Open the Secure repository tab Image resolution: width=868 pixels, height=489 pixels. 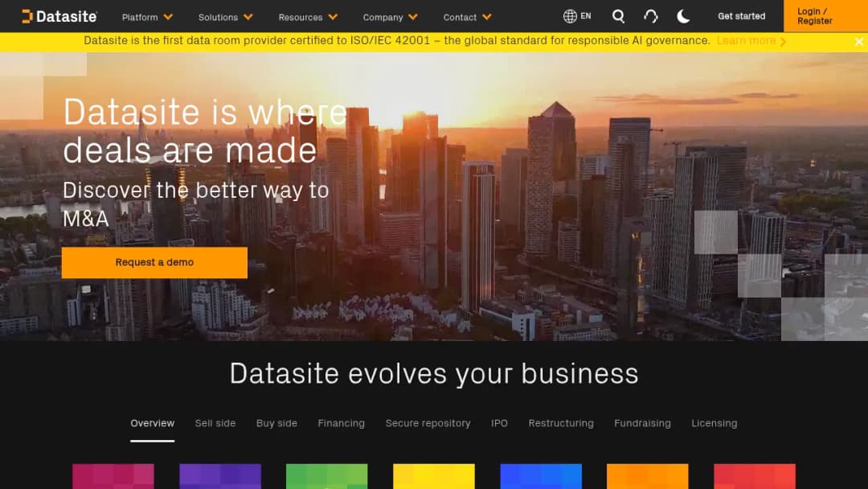(x=428, y=424)
